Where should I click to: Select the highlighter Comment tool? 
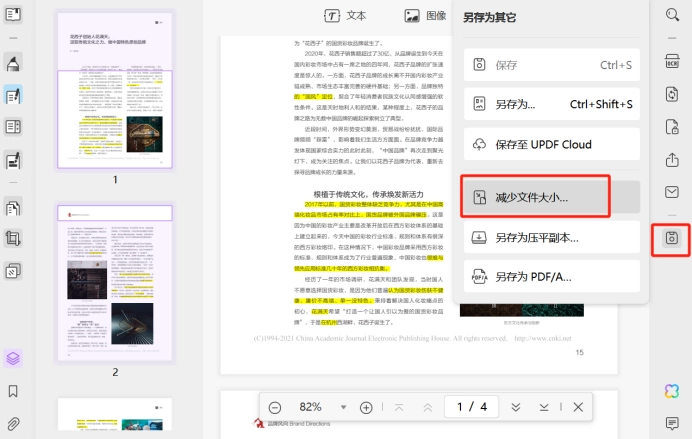(x=13, y=63)
